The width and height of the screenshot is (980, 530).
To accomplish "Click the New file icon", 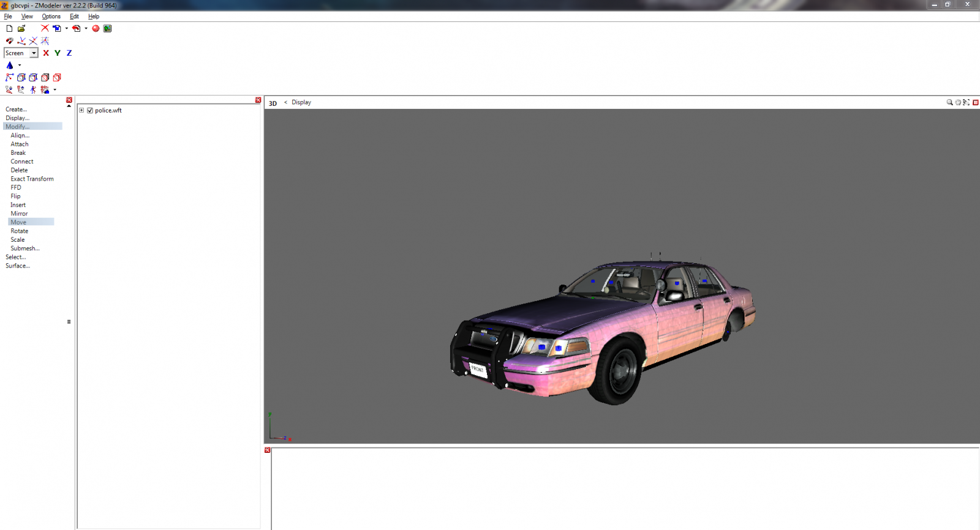I will click(x=9, y=28).
